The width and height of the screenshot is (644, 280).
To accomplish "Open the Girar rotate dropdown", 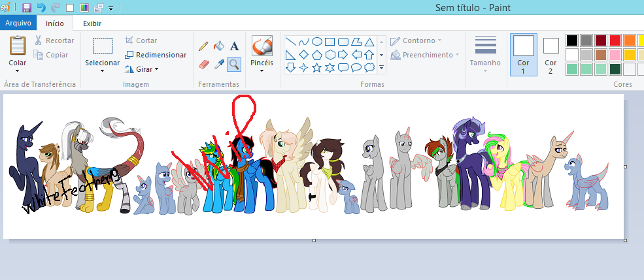I will 142,69.
